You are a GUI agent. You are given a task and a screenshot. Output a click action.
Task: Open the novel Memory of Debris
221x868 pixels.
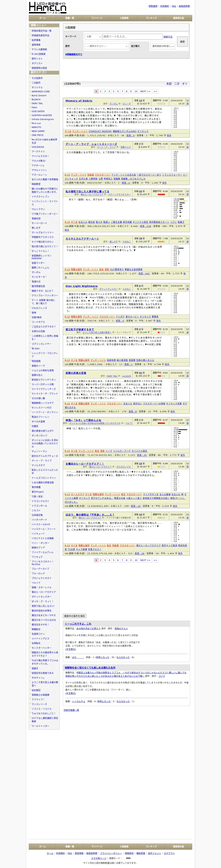coord(79,100)
